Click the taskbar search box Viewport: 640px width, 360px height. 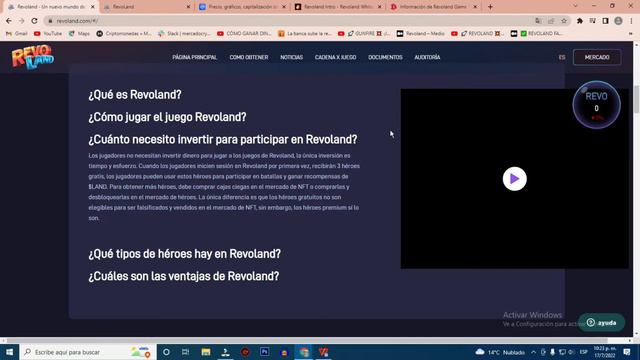(x=87, y=352)
